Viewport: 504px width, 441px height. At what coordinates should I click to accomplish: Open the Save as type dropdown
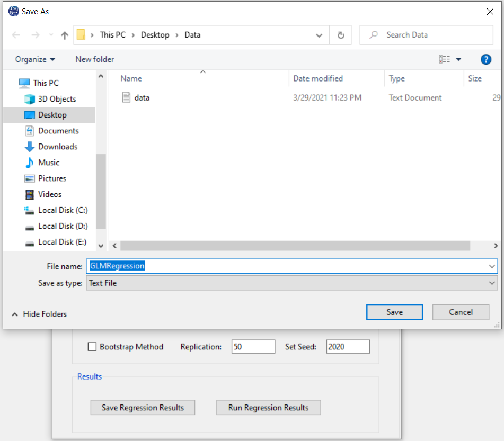tap(291, 283)
